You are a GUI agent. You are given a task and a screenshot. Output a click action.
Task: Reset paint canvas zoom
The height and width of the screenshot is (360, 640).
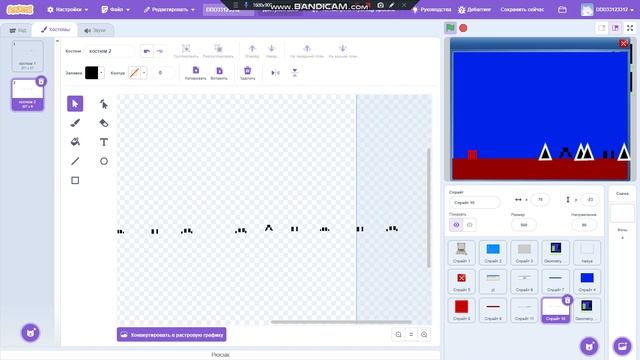(411, 335)
